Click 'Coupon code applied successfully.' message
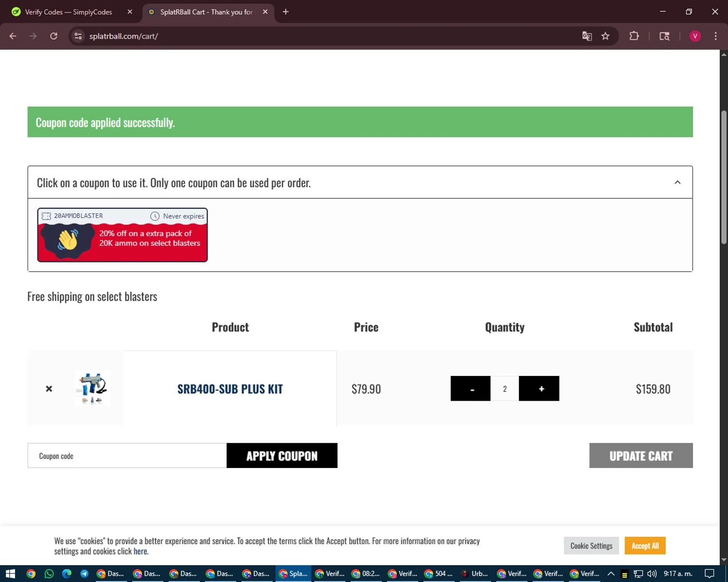This screenshot has width=728, height=582. click(105, 123)
